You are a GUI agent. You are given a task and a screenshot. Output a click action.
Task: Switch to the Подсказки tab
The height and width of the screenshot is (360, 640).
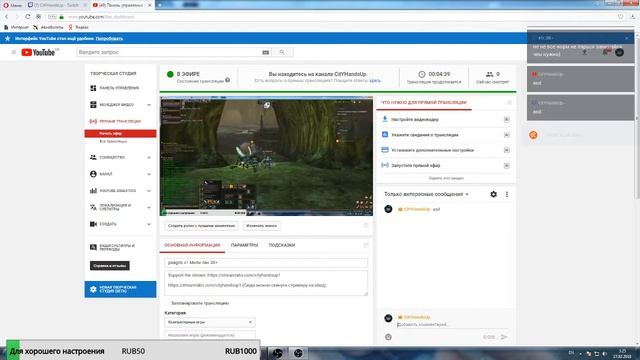(x=282, y=245)
